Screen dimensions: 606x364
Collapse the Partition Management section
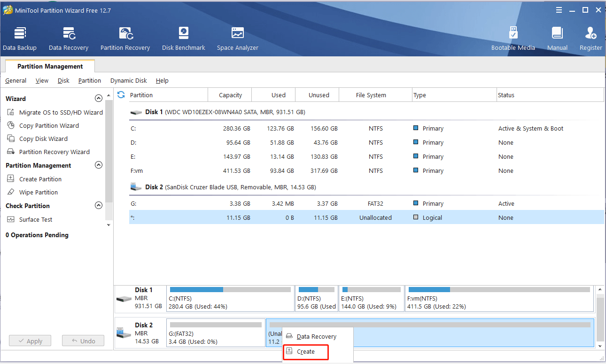pos(98,165)
